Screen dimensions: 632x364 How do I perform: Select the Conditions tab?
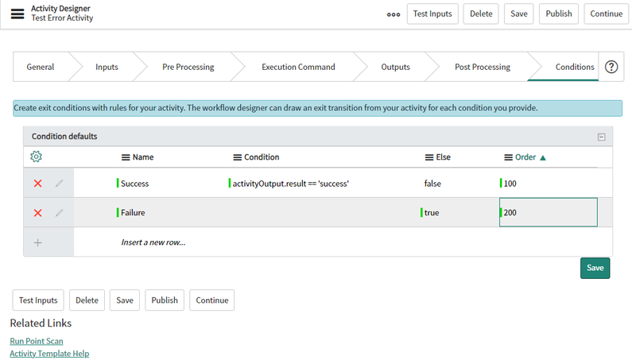point(575,67)
